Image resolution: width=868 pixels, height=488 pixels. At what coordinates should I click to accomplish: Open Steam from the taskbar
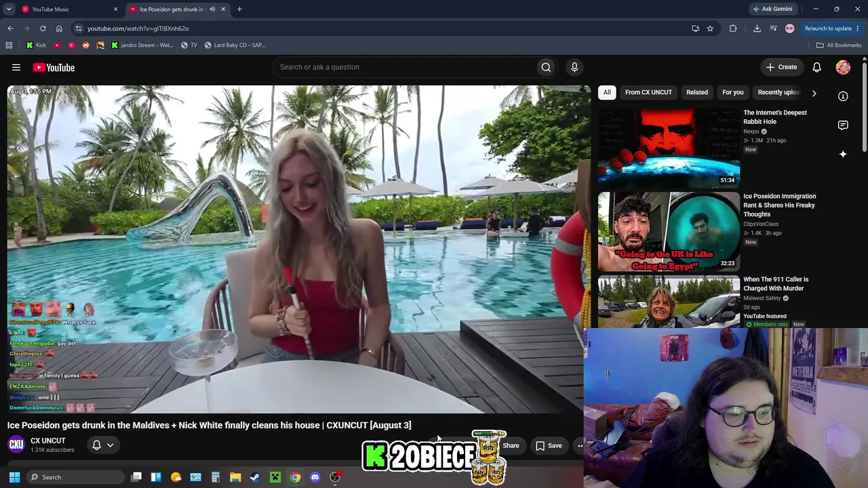tap(255, 477)
